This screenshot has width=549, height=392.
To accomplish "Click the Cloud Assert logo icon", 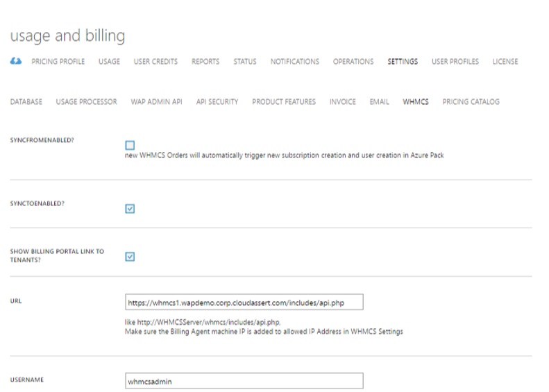I will point(16,61).
